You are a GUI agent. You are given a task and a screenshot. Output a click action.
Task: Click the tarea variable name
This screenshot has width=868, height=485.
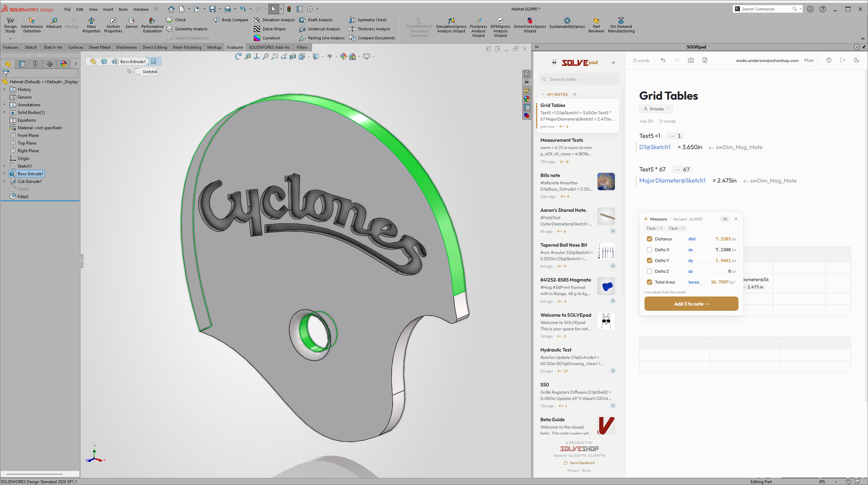[x=693, y=282]
